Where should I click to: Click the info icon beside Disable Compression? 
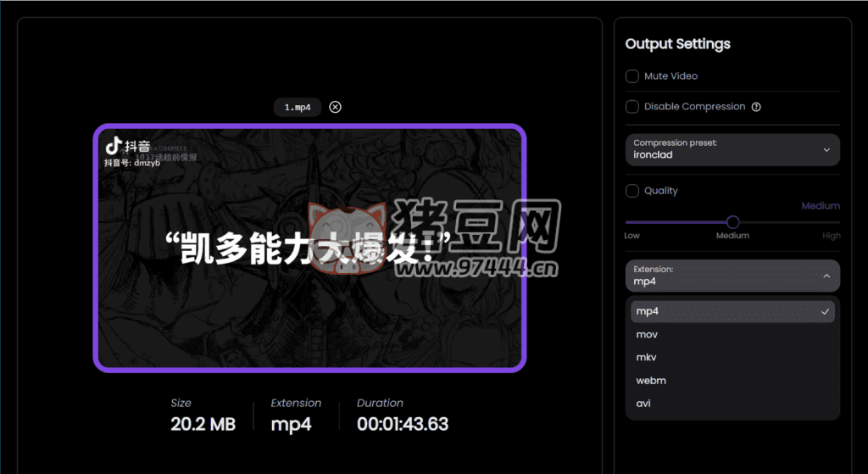coord(756,107)
